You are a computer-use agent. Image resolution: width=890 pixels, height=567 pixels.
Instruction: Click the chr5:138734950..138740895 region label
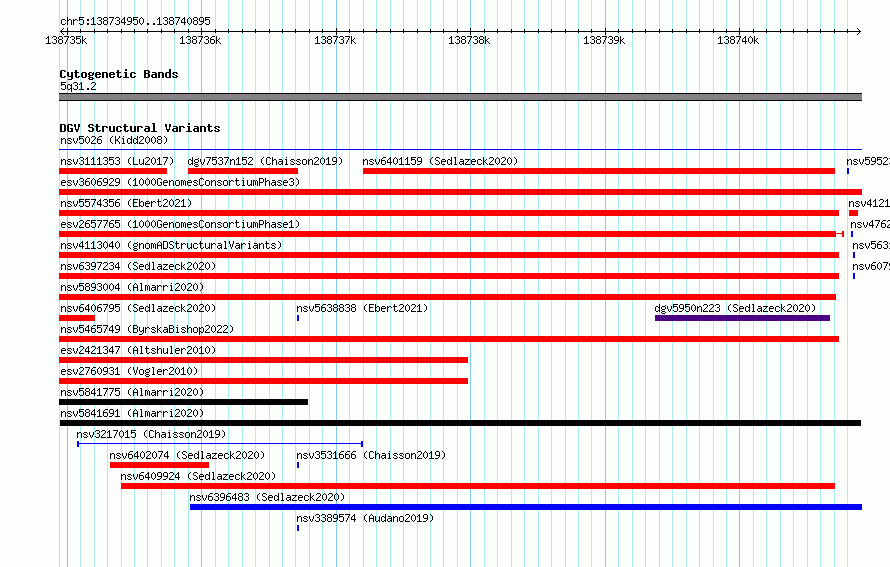click(135, 21)
